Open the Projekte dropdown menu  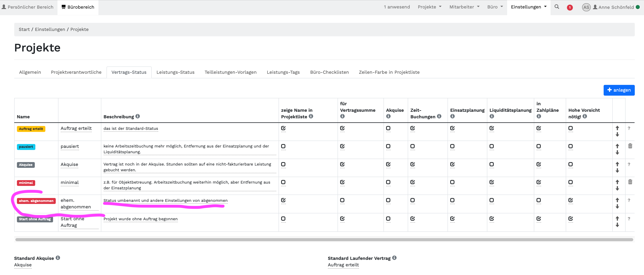pyautogui.click(x=429, y=7)
